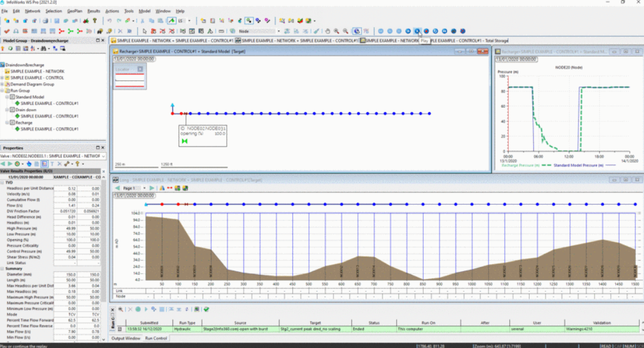
Task: Select the pointer selection tool in toolbar
Action: click(x=144, y=31)
